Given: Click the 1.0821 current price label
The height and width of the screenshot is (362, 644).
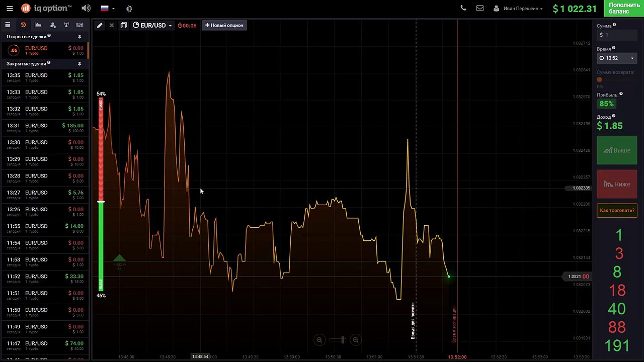Looking at the screenshot, I should coord(577,276).
